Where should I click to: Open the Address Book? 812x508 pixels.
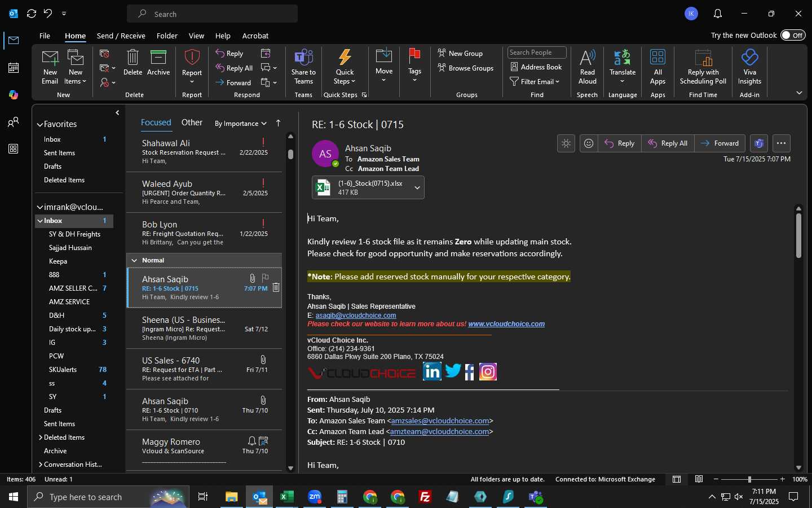pyautogui.click(x=536, y=67)
